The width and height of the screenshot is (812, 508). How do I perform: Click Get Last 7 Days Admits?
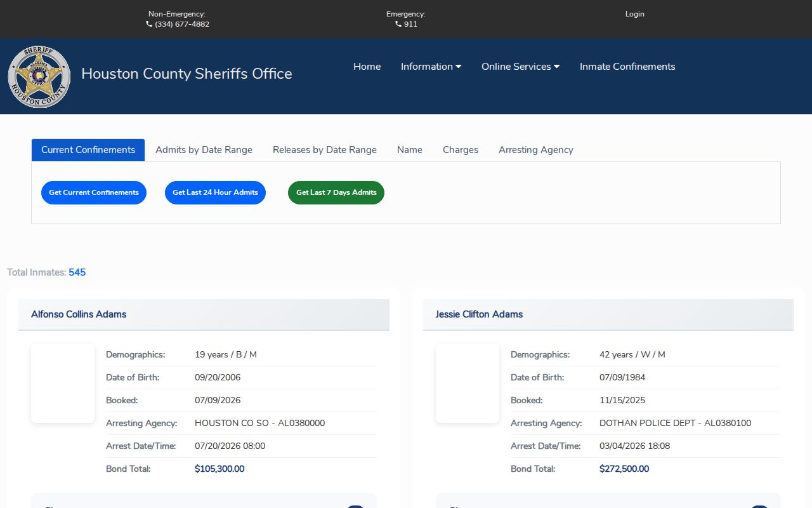(x=336, y=192)
